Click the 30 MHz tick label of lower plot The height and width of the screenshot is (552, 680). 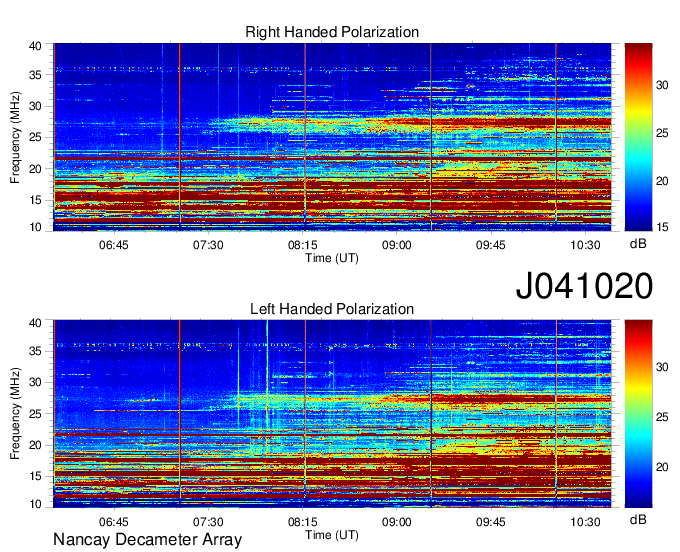pos(35,382)
